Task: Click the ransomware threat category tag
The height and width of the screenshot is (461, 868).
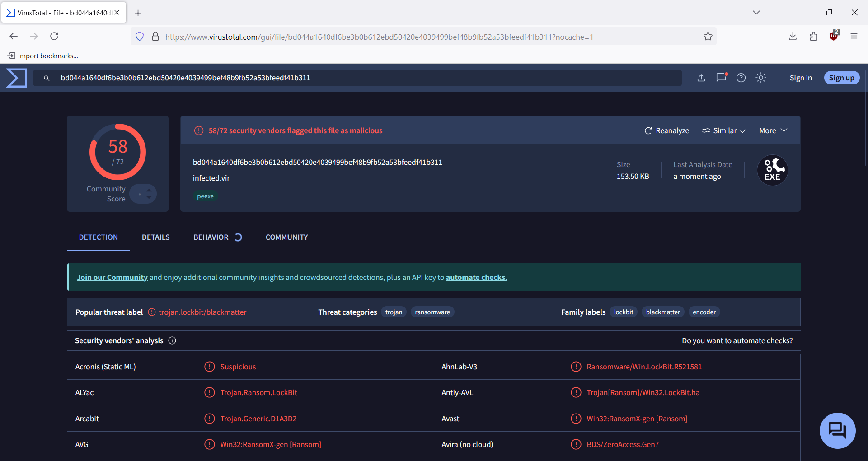Action: pos(432,312)
